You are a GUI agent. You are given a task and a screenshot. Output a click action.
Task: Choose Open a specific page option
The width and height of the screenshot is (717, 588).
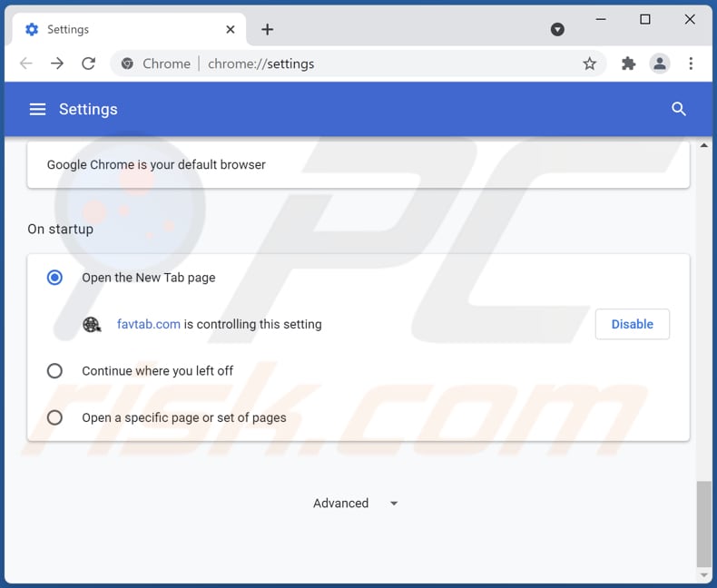click(x=54, y=417)
